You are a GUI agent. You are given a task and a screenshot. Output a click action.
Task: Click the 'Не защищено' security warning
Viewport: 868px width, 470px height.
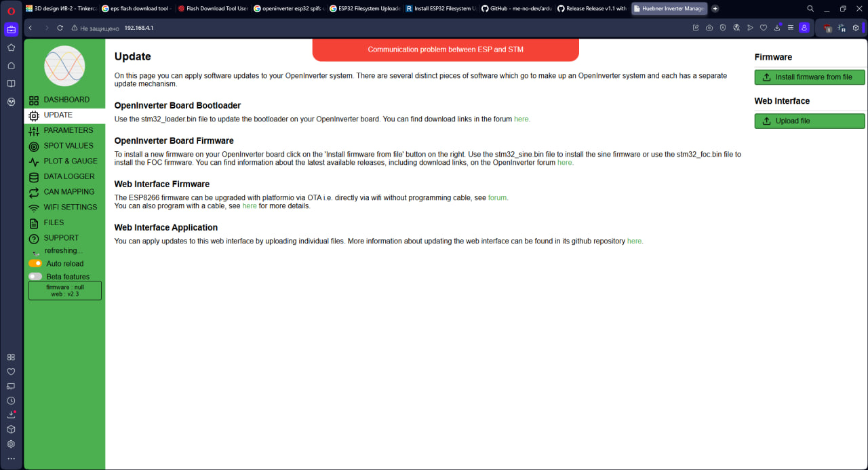coord(94,28)
